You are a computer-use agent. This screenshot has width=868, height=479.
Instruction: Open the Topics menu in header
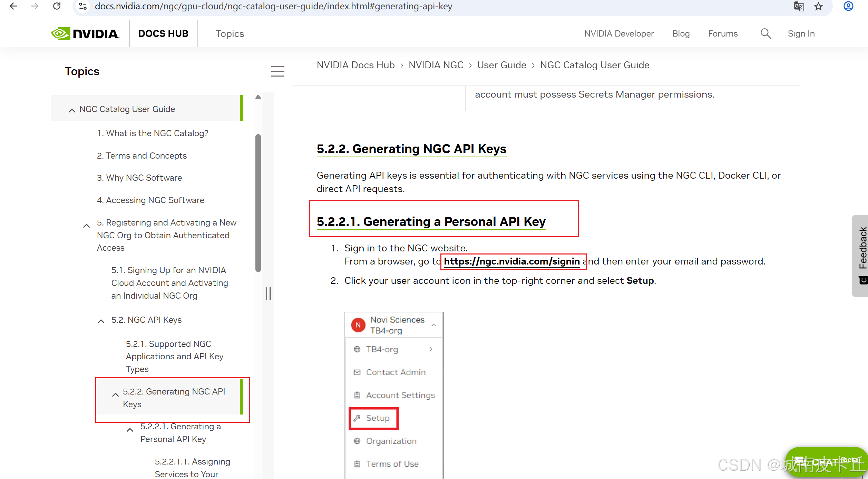tap(230, 34)
